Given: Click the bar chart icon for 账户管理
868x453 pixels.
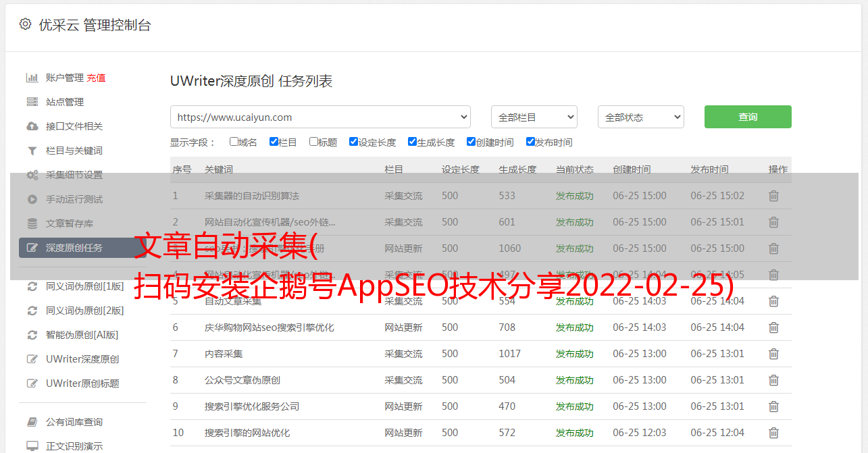Looking at the screenshot, I should pyautogui.click(x=32, y=78).
